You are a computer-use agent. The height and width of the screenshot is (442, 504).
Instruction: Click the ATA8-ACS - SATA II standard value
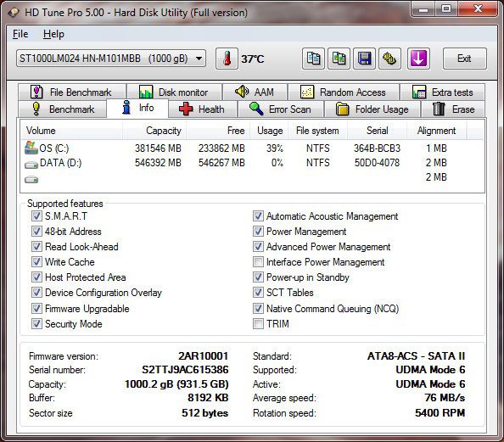tap(417, 355)
